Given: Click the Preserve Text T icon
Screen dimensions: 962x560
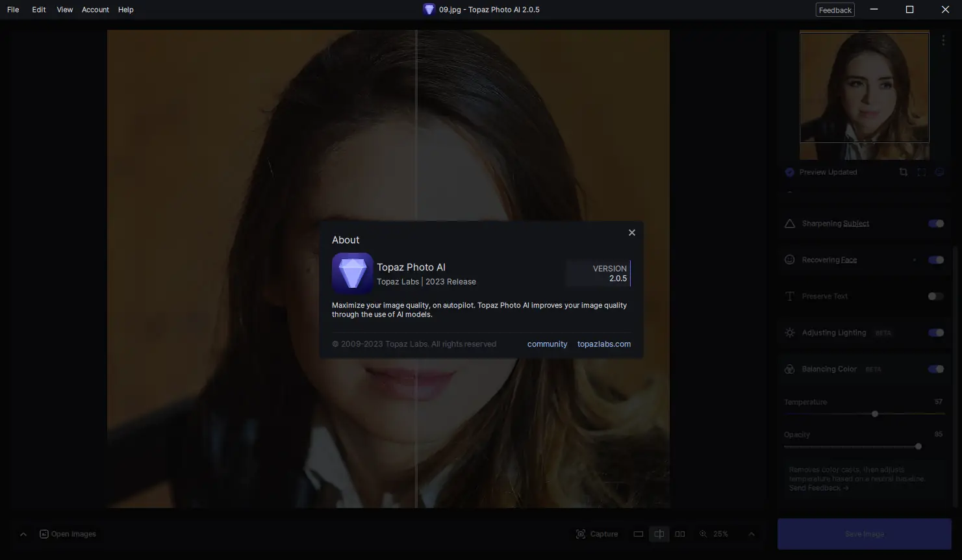Looking at the screenshot, I should 790,296.
